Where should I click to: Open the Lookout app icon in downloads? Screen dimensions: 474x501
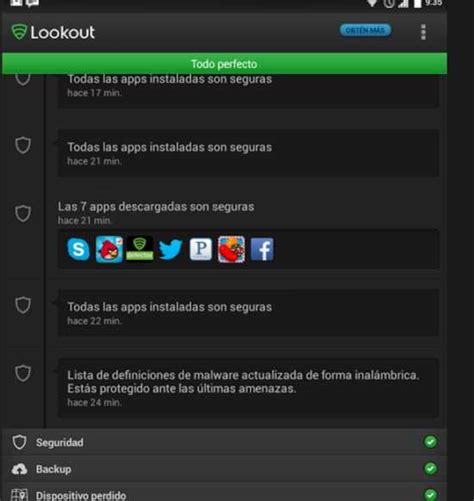pyautogui.click(x=140, y=249)
